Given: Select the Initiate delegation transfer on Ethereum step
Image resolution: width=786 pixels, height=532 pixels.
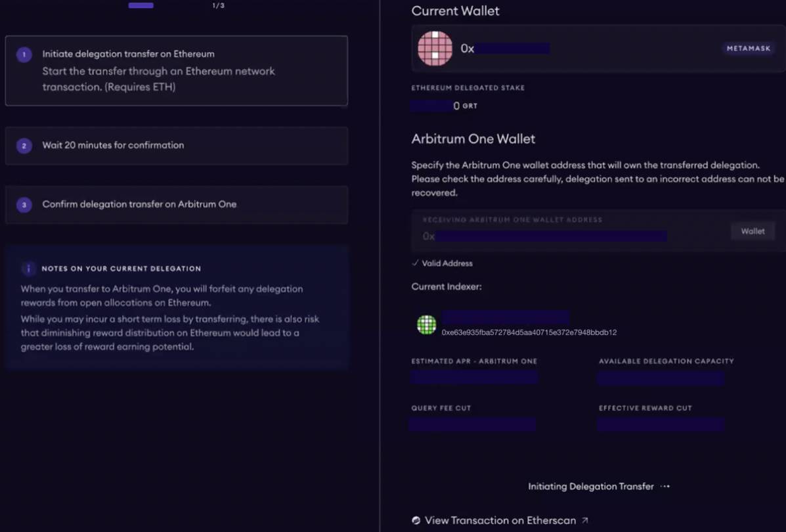Looking at the screenshot, I should 176,71.
